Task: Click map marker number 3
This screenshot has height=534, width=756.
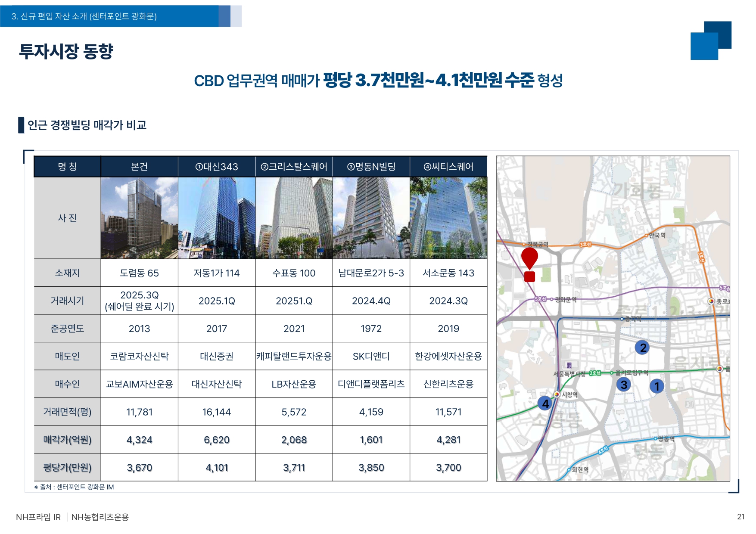Action: pyautogui.click(x=623, y=385)
